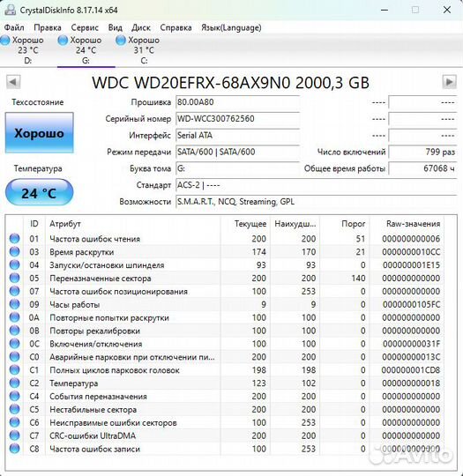
Task: Click the firmware field 80.00A80
Action: coord(237,102)
